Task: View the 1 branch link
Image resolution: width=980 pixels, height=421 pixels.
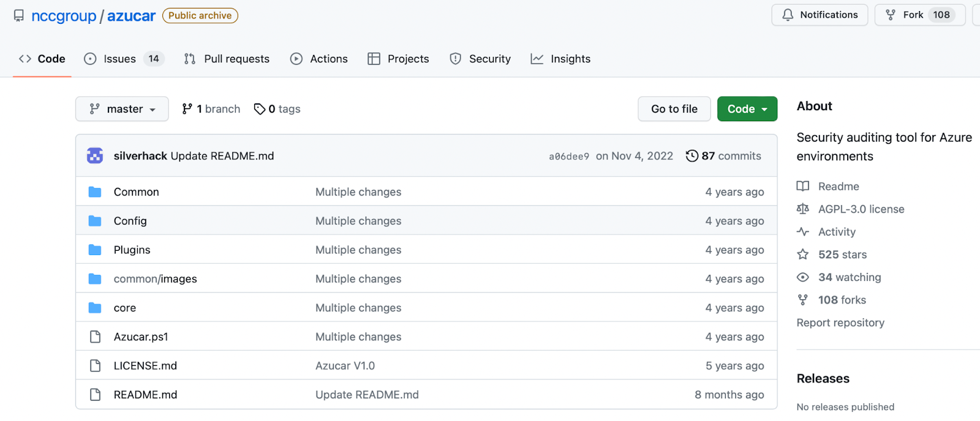Action: (x=211, y=109)
